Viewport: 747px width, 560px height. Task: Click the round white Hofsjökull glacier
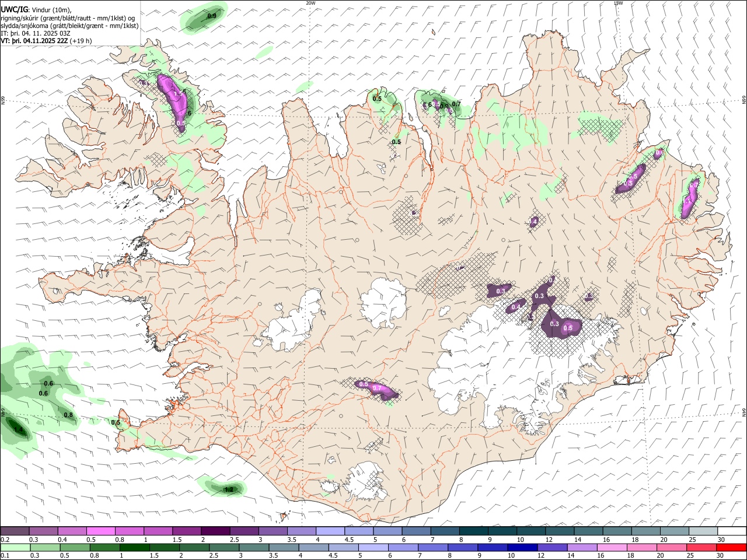tap(383, 302)
